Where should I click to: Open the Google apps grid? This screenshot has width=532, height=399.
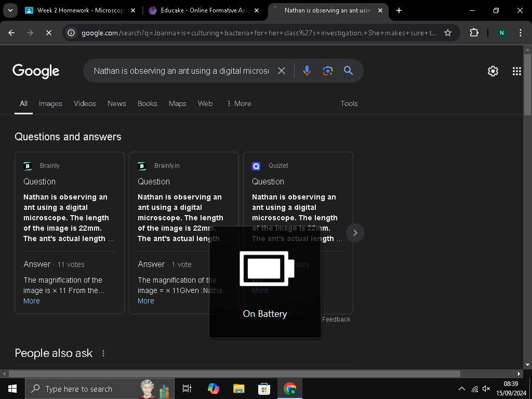pyautogui.click(x=517, y=71)
